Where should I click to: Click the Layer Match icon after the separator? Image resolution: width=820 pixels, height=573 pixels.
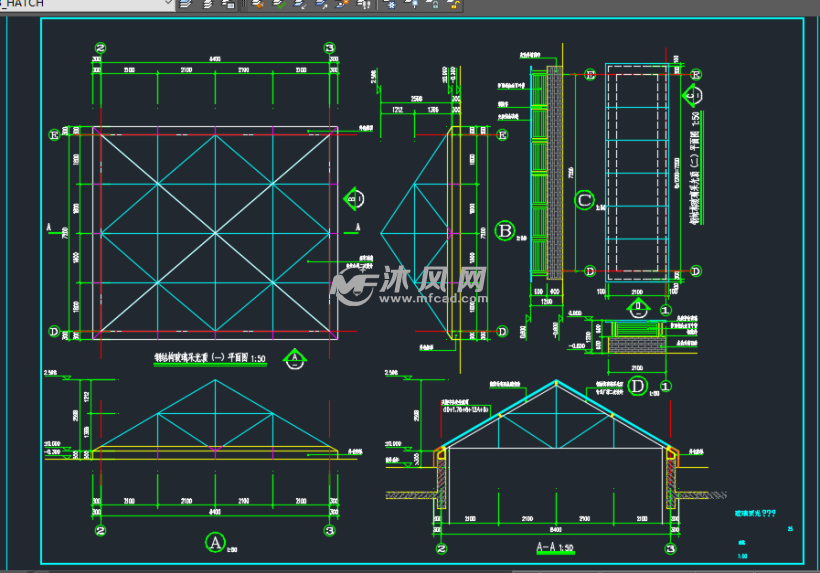257,4
